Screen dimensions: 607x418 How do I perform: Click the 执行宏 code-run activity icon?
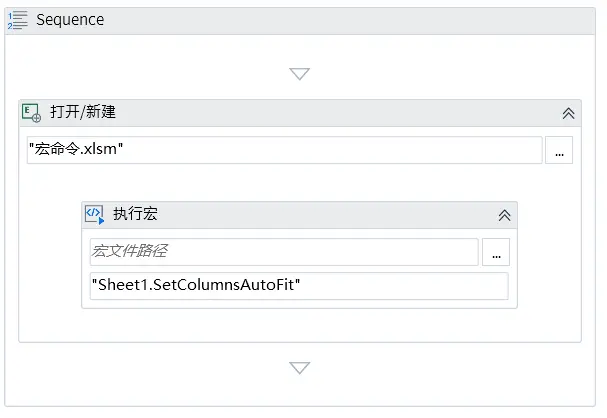coord(95,214)
